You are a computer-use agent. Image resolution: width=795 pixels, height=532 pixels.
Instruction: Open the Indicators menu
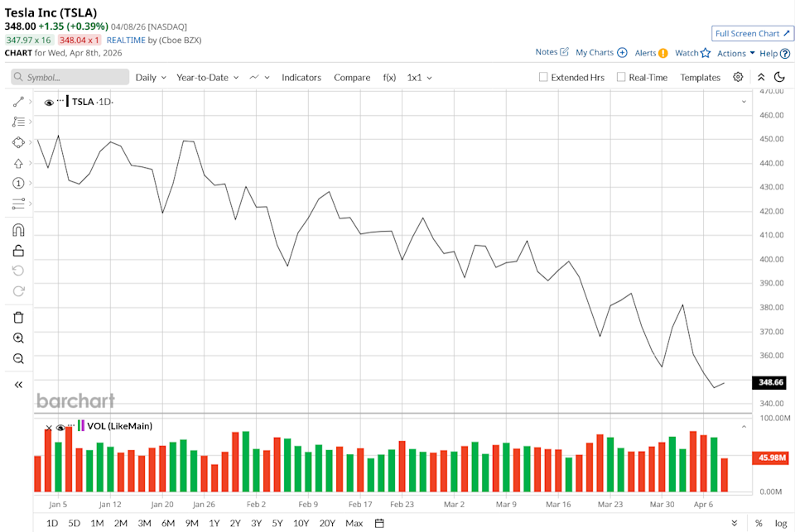[x=301, y=77]
